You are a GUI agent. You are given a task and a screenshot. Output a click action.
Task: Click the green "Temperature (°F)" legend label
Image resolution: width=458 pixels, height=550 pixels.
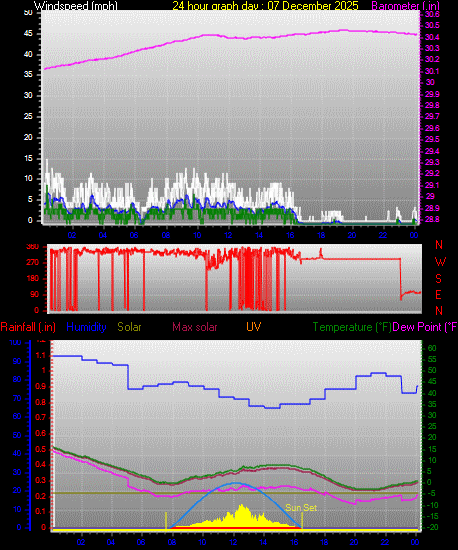click(x=352, y=327)
